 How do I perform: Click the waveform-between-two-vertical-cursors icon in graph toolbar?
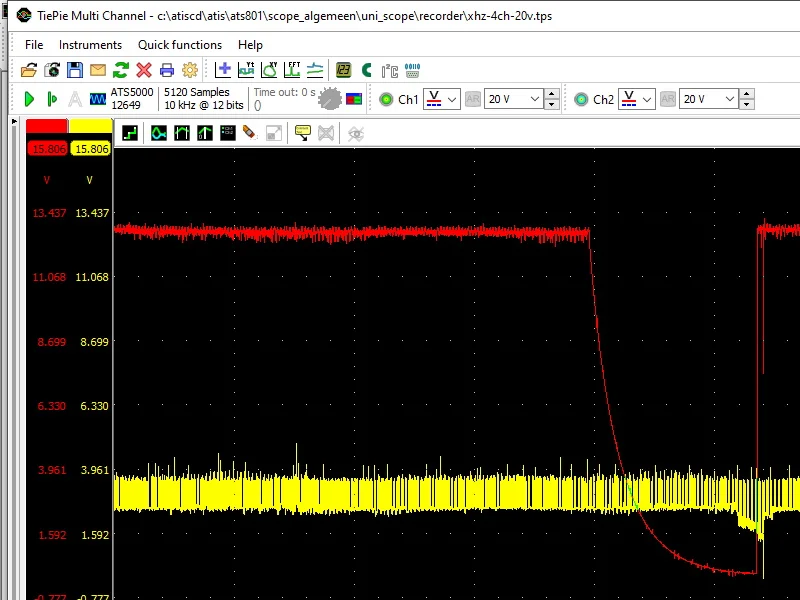(182, 134)
